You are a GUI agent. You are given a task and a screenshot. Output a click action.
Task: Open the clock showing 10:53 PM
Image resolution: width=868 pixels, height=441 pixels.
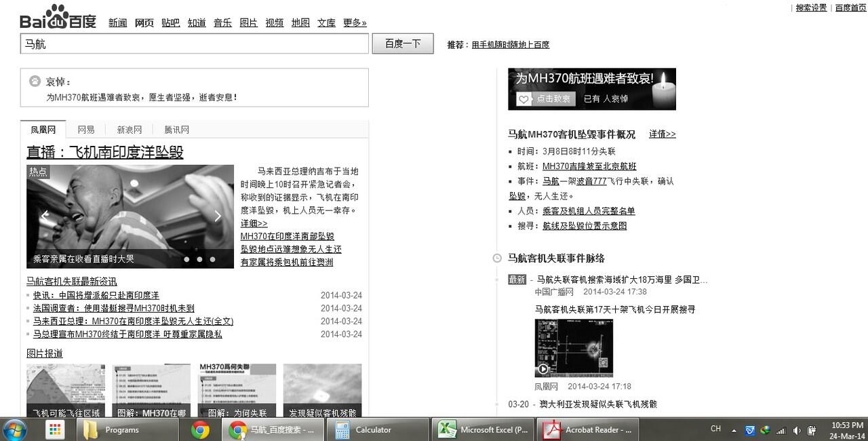pyautogui.click(x=847, y=430)
